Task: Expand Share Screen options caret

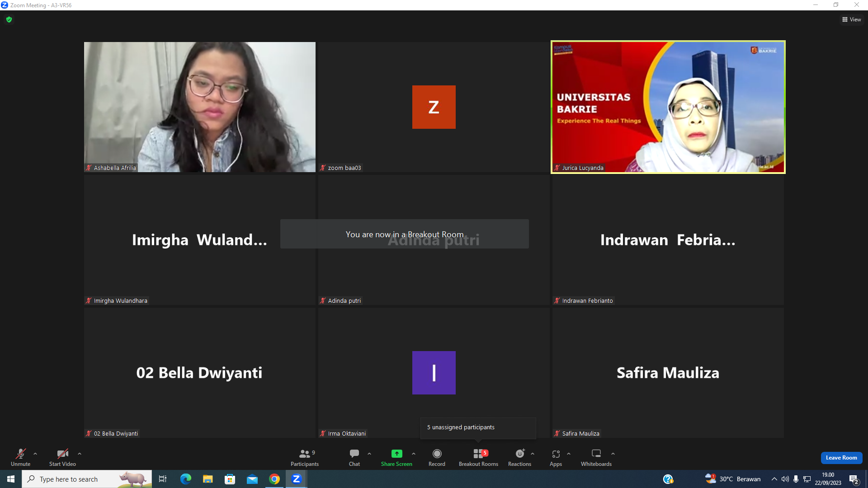Action: pyautogui.click(x=414, y=454)
